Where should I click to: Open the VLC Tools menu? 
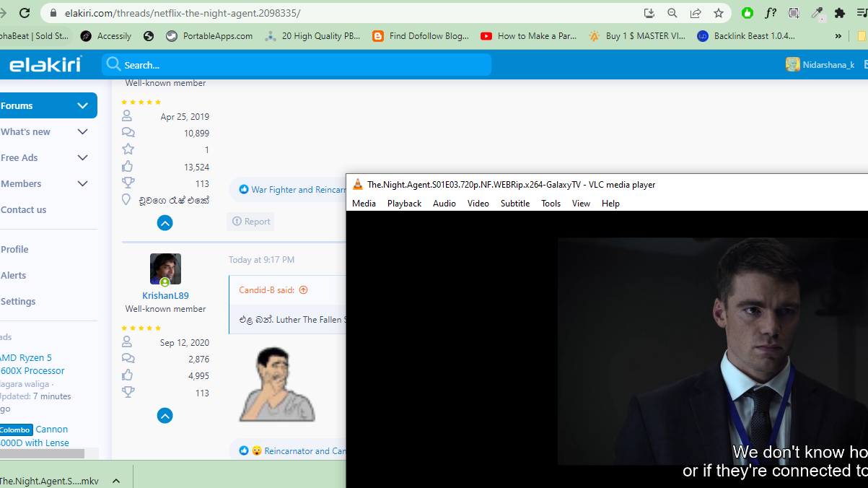[551, 204]
